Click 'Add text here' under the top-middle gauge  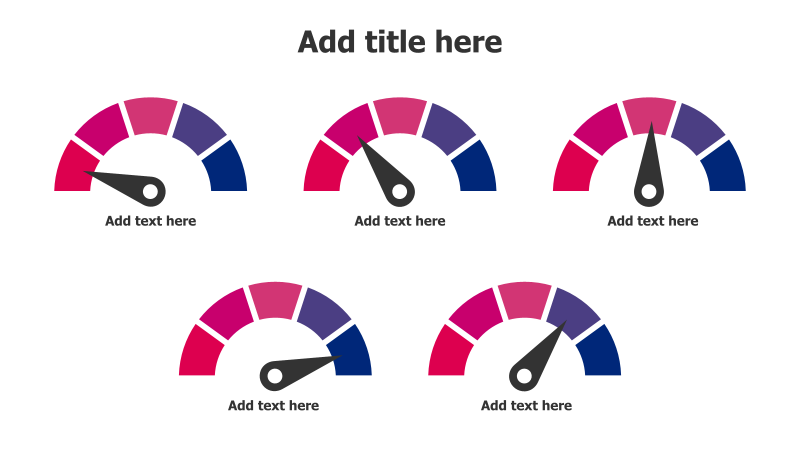[x=400, y=221]
